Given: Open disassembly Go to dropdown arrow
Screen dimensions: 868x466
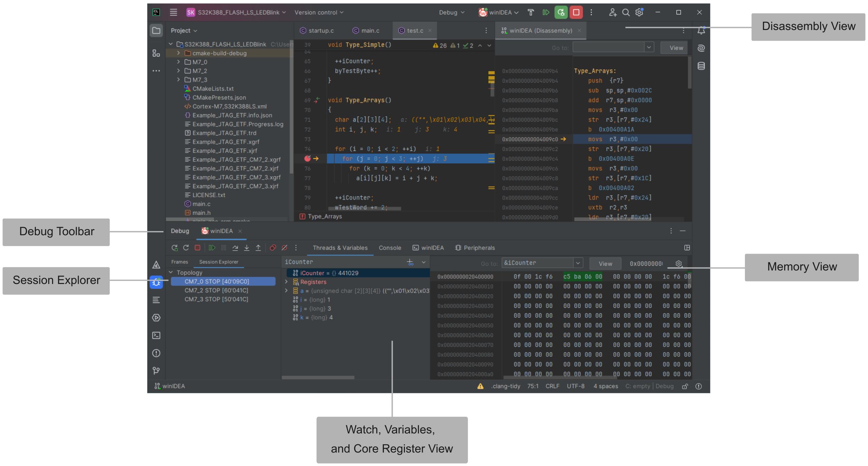Looking at the screenshot, I should (649, 47).
